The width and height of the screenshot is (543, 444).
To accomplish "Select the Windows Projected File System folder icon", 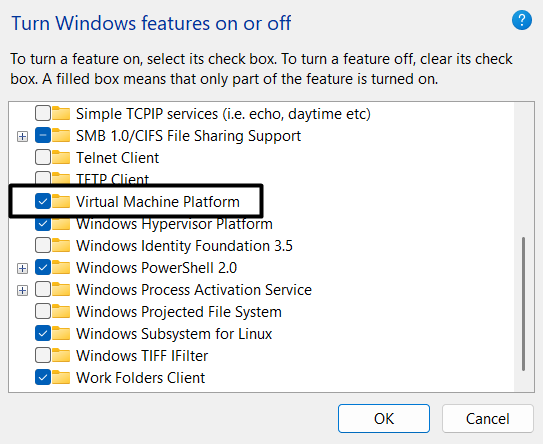I will tap(61, 311).
